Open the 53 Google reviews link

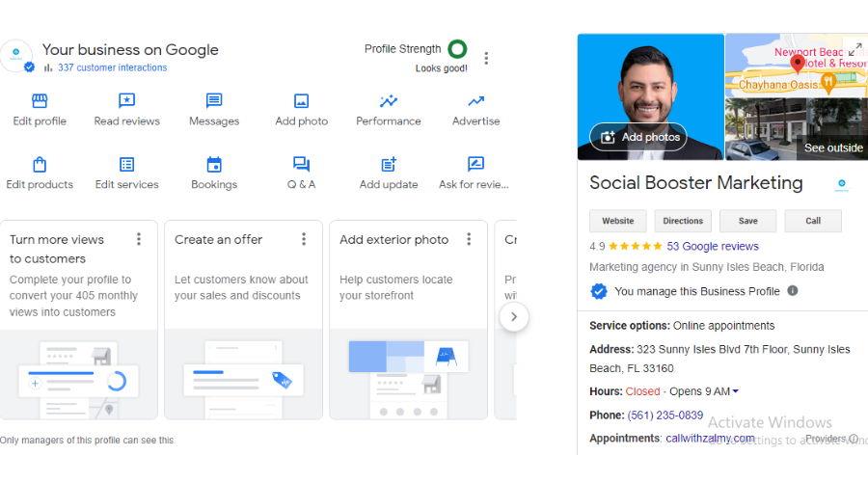click(x=713, y=246)
